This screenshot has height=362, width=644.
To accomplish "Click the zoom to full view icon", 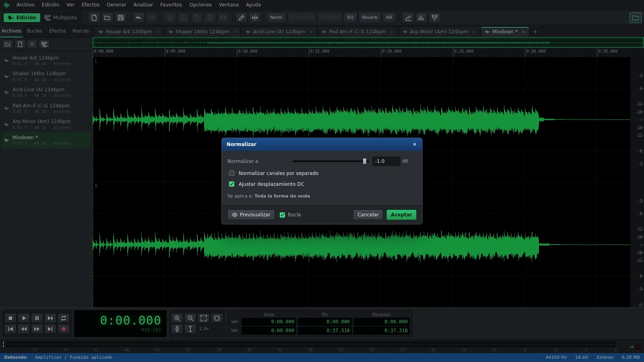I will (x=204, y=318).
